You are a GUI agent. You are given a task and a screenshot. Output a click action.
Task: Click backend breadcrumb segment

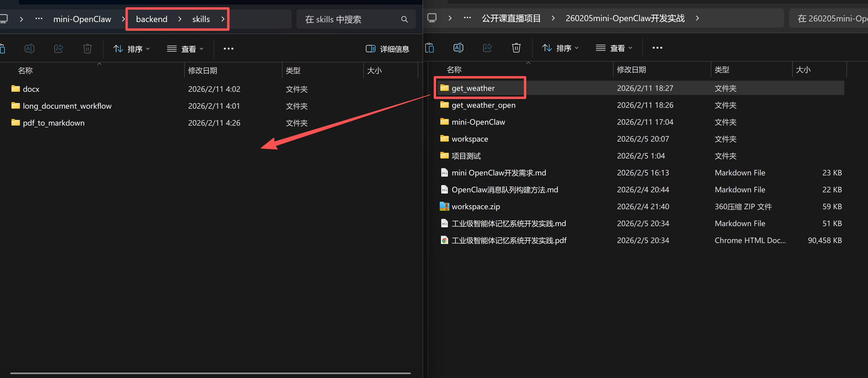click(x=152, y=19)
